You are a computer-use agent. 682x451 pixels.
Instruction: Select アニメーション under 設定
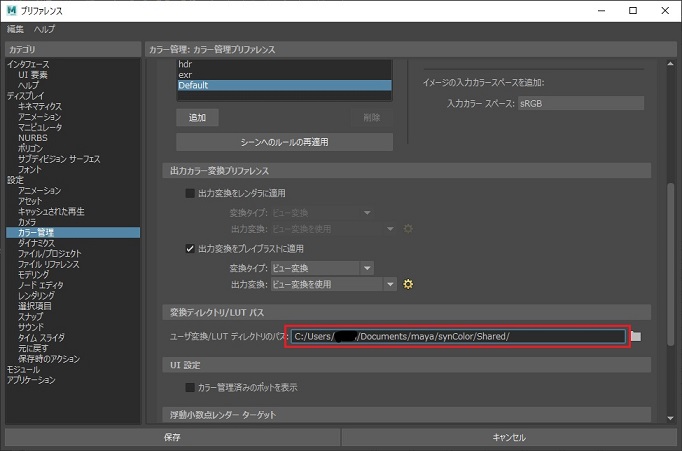click(x=40, y=190)
